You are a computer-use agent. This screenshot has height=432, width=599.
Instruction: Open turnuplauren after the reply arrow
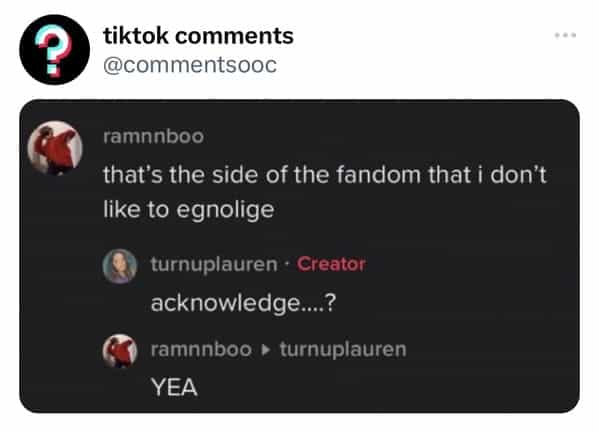click(343, 349)
